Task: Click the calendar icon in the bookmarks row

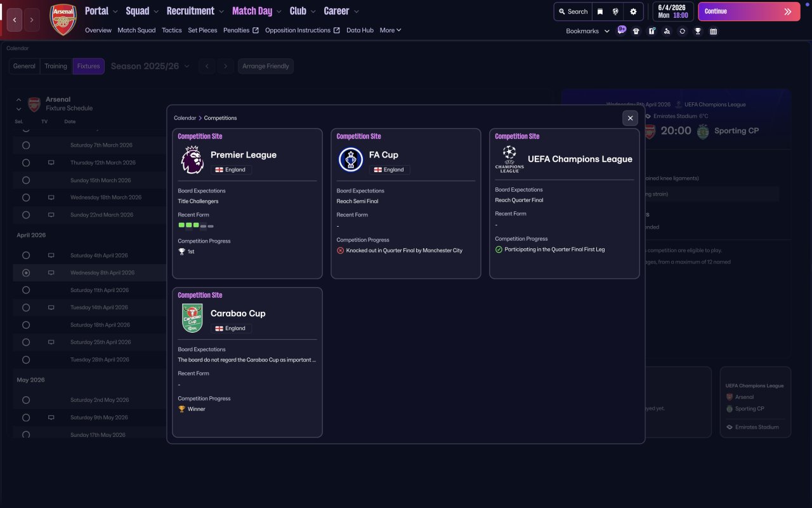Action: [x=713, y=31]
